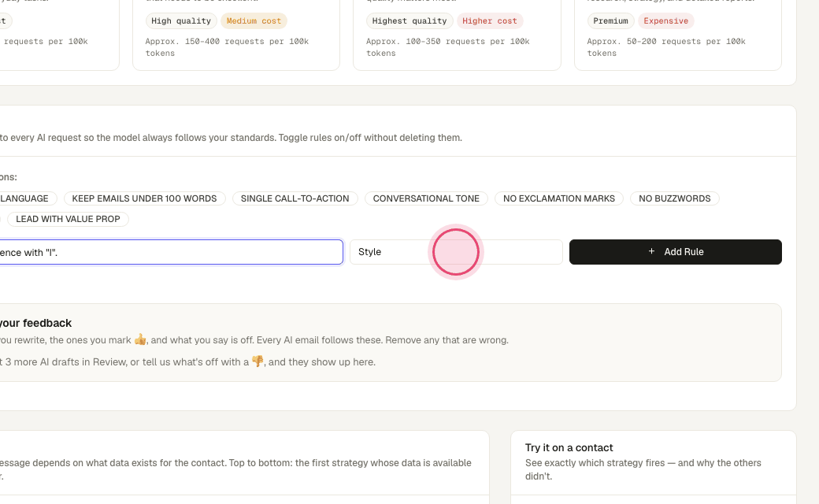Click the Highest quality badge

409,21
